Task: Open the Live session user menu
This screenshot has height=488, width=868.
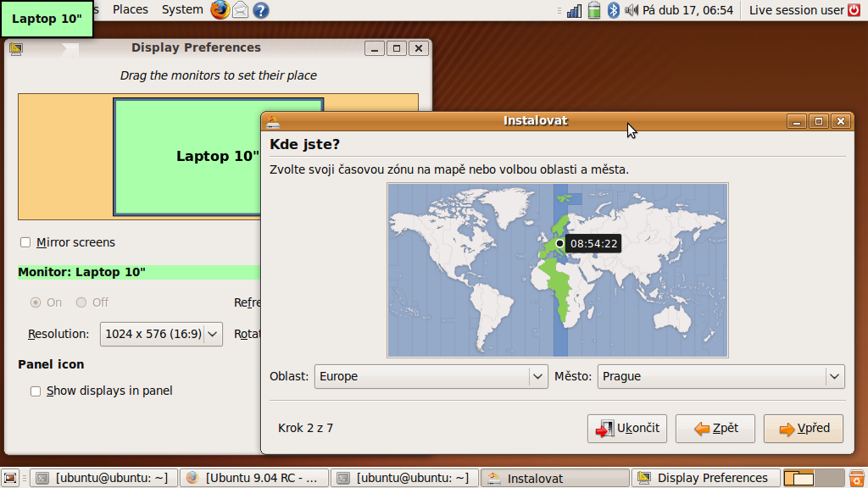Action: (x=796, y=10)
